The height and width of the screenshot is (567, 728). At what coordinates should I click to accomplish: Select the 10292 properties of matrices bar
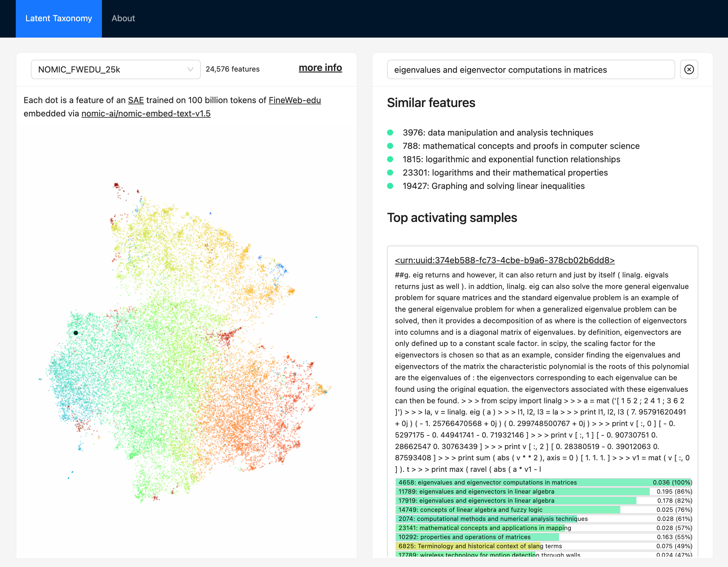tap(543, 537)
